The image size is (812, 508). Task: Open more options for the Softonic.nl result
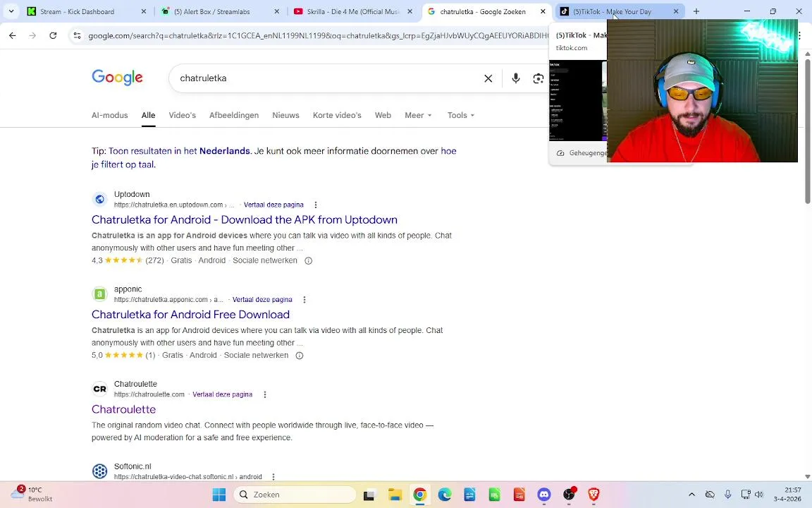[273, 477]
